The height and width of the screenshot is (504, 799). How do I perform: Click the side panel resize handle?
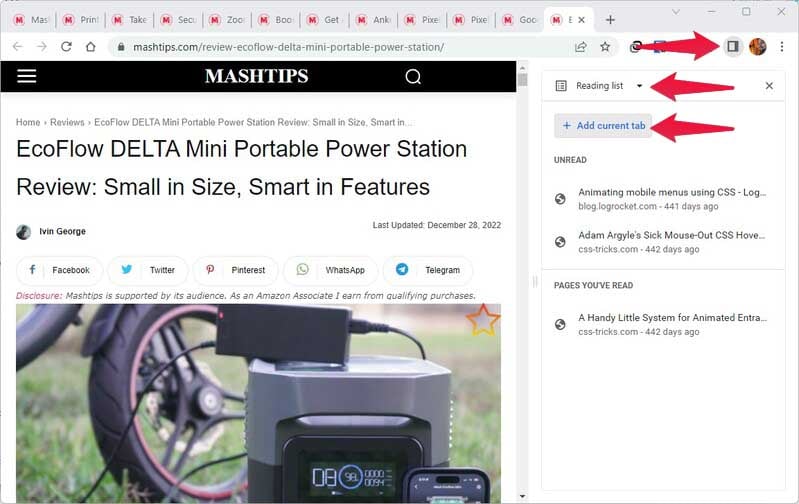click(535, 281)
